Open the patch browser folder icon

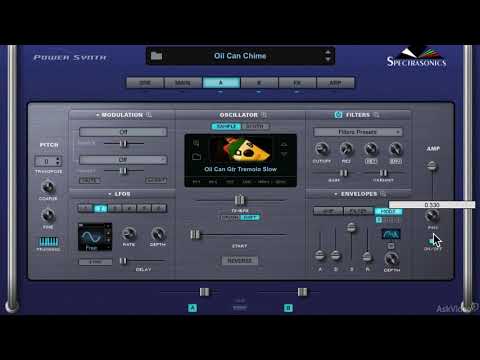[156, 56]
